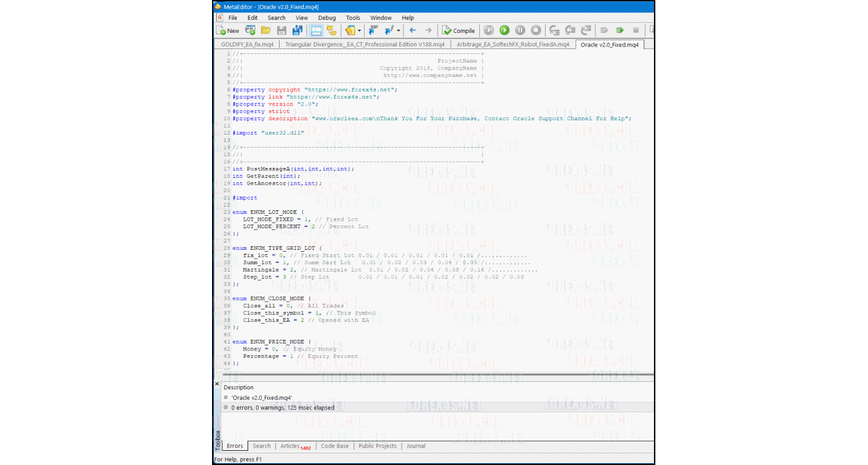
Task: Click the 'Close_this_symbol = 1' line
Action: point(309,313)
